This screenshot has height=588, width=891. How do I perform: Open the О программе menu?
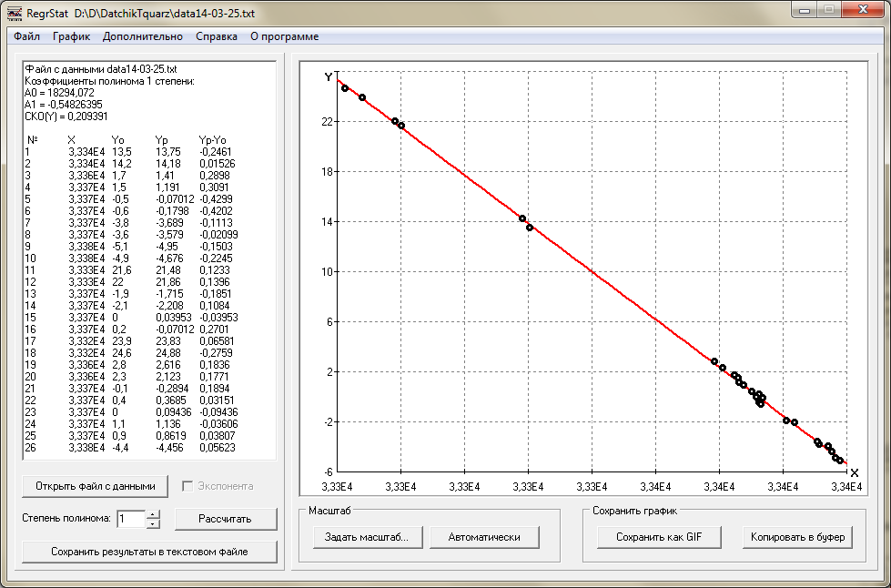(285, 36)
